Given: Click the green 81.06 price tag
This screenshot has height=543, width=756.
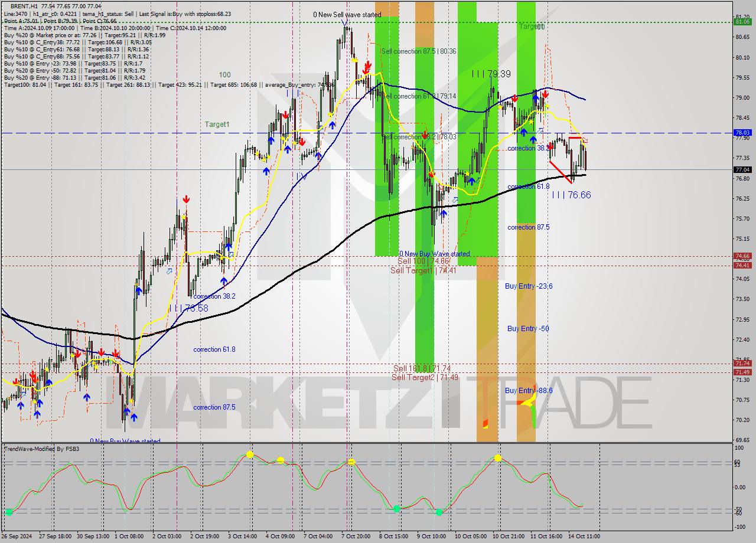Looking at the screenshot, I should (742, 22).
